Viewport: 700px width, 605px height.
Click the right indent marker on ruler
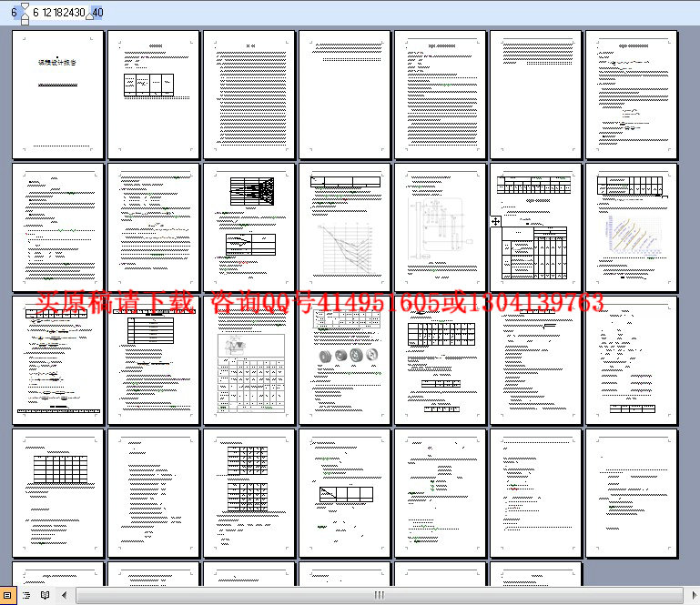[90, 16]
